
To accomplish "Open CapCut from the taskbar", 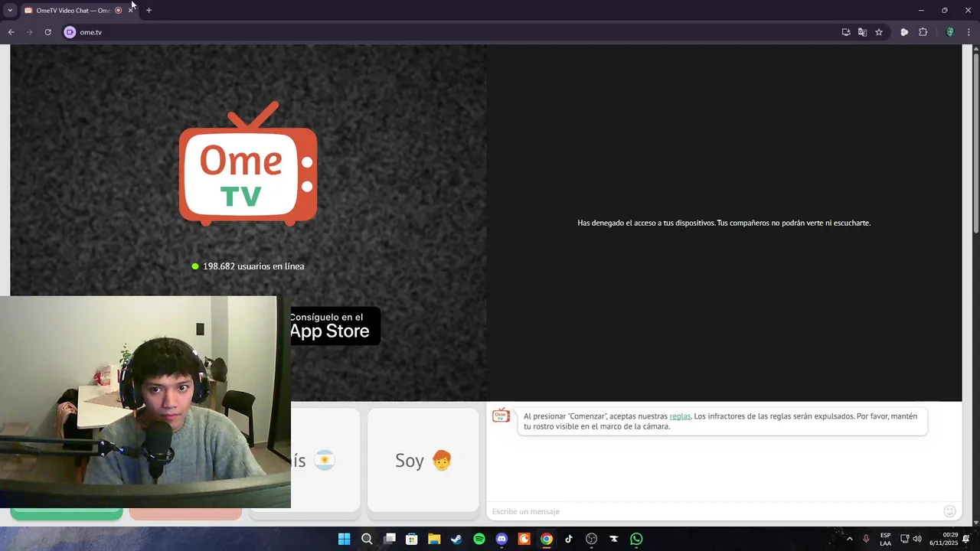I will point(613,539).
